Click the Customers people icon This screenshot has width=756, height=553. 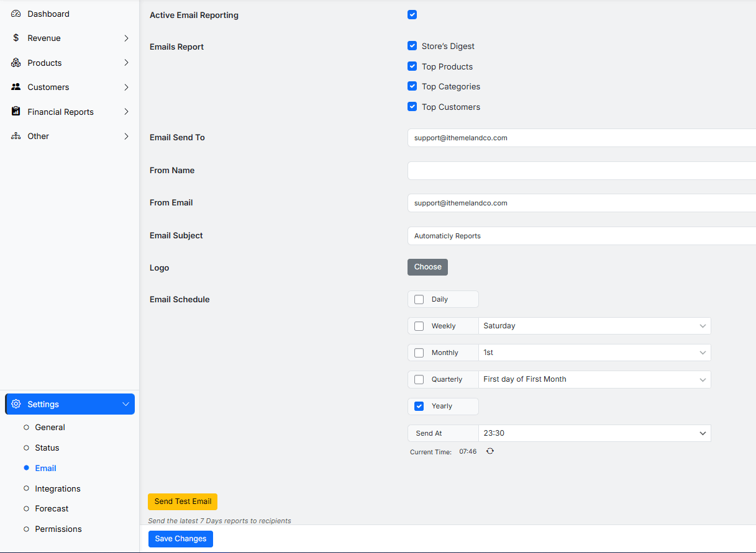click(x=16, y=87)
